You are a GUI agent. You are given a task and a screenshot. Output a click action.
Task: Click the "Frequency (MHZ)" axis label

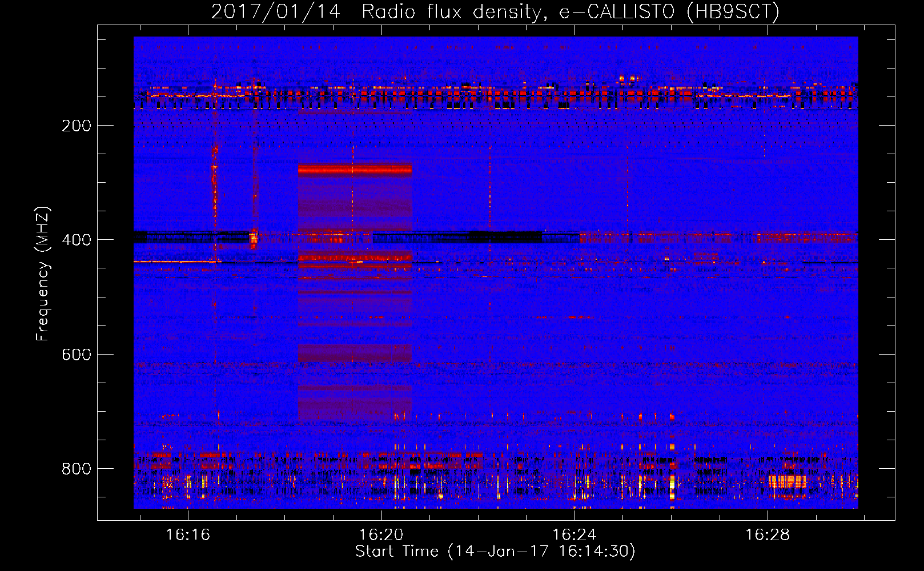42,274
